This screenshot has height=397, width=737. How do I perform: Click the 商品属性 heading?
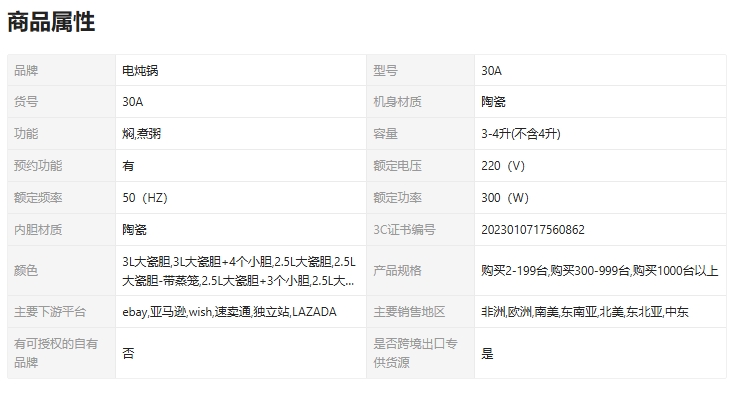point(51,22)
